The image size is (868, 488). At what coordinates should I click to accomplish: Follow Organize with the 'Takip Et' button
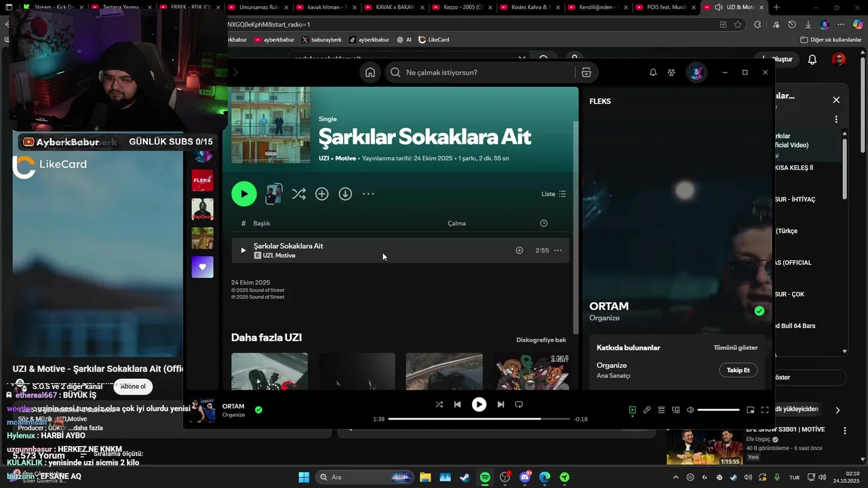(x=738, y=370)
